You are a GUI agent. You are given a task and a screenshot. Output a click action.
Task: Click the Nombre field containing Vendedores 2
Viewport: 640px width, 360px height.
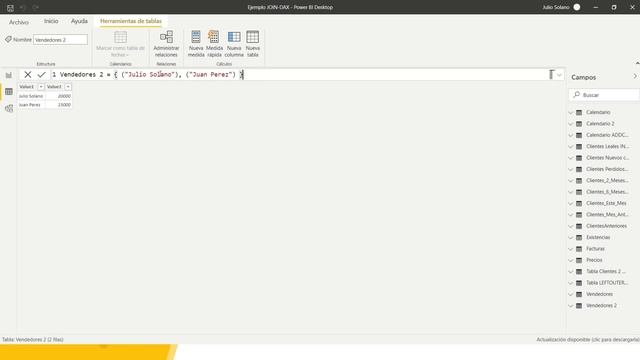[x=60, y=40]
